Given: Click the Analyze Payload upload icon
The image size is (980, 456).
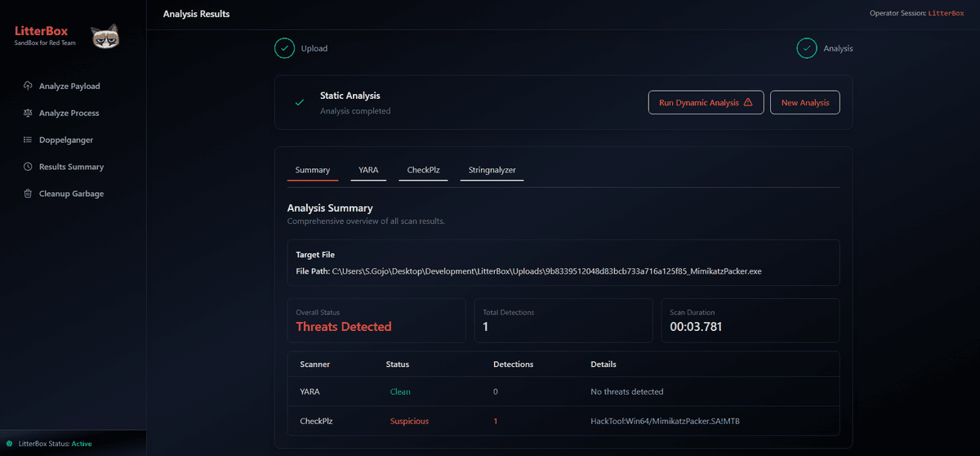Looking at the screenshot, I should [28, 86].
